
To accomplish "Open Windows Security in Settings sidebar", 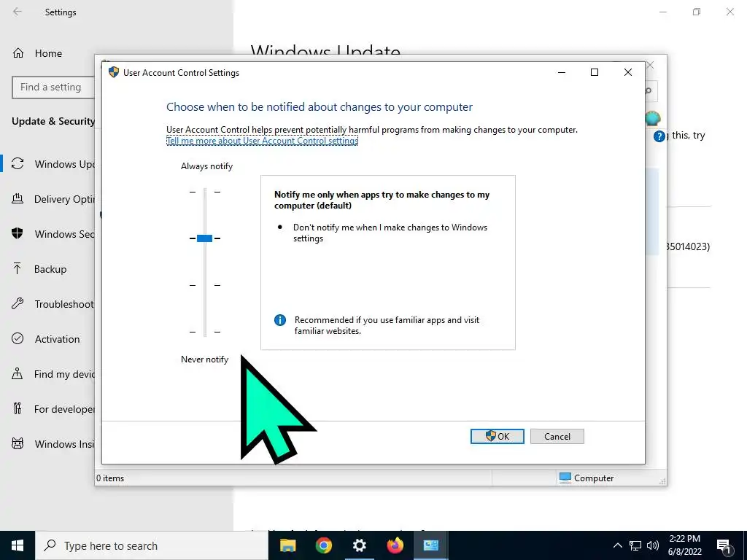I will tap(53, 234).
